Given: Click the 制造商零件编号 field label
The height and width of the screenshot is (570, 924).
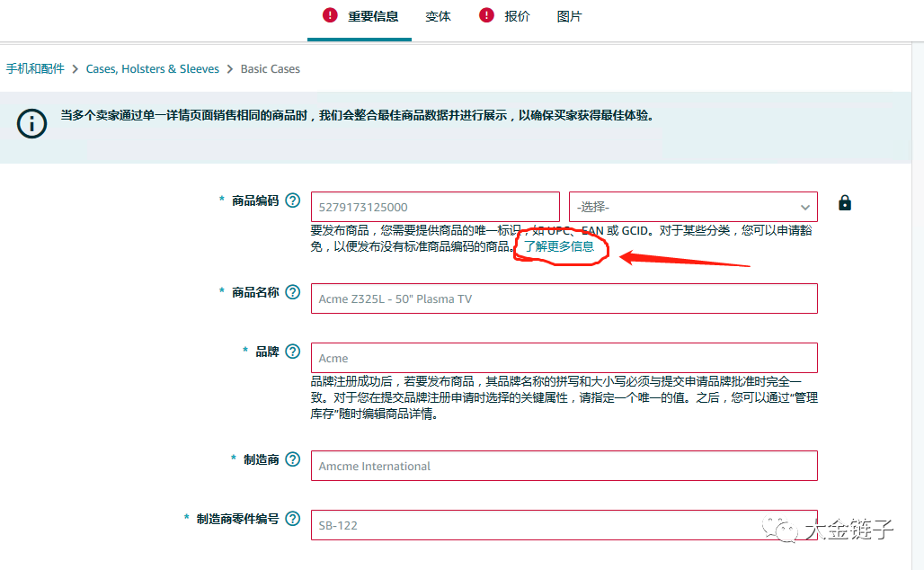Looking at the screenshot, I should (x=237, y=519).
